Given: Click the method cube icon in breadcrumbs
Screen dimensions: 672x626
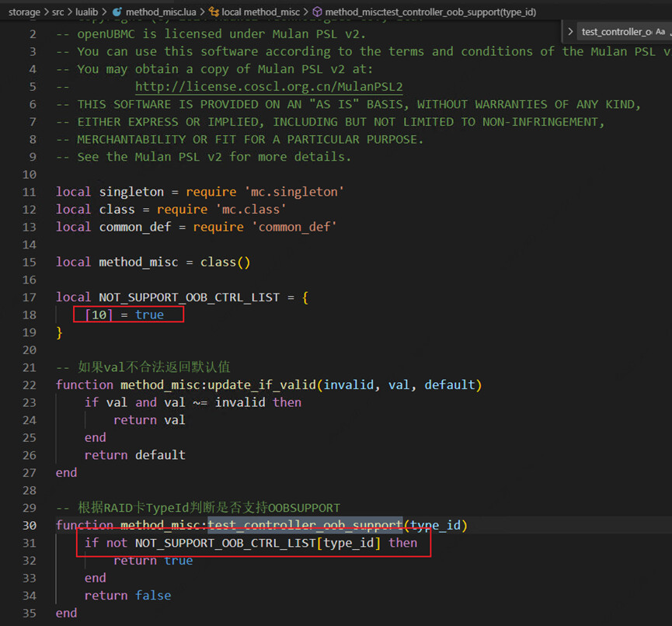Looking at the screenshot, I should coord(317,12).
